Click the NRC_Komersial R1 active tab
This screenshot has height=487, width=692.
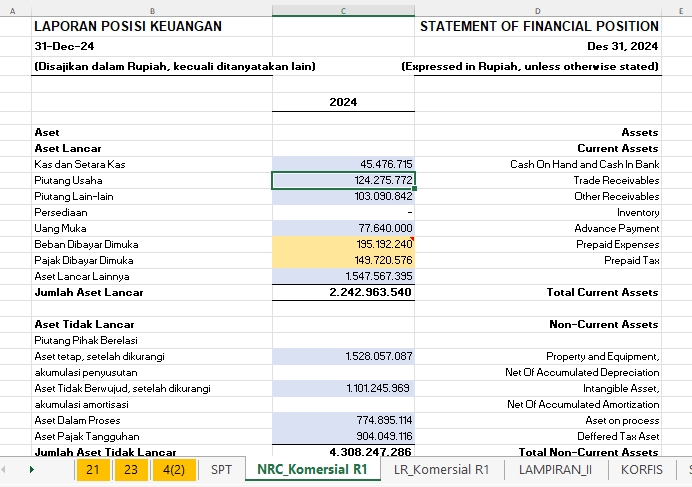pos(312,469)
